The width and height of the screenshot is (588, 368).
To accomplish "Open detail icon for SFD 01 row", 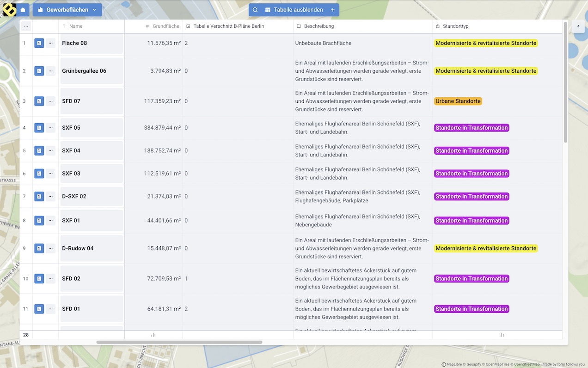I will (x=39, y=309).
